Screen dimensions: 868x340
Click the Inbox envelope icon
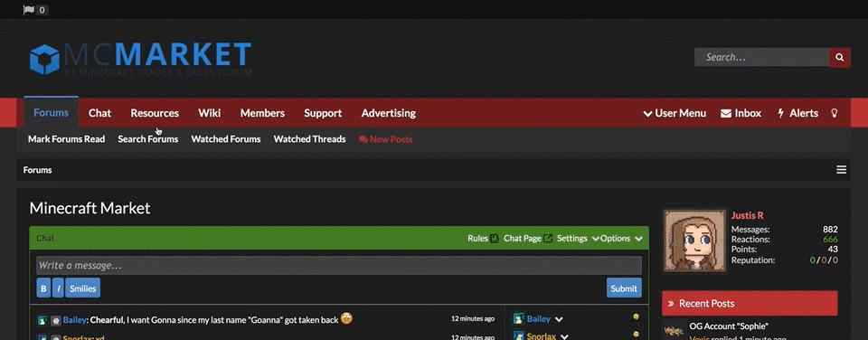[726, 114]
